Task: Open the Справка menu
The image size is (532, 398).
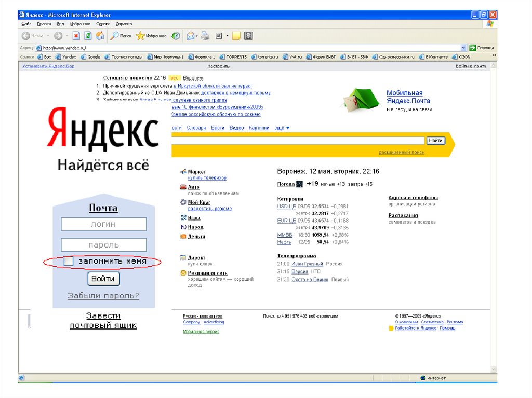Action: (124, 24)
